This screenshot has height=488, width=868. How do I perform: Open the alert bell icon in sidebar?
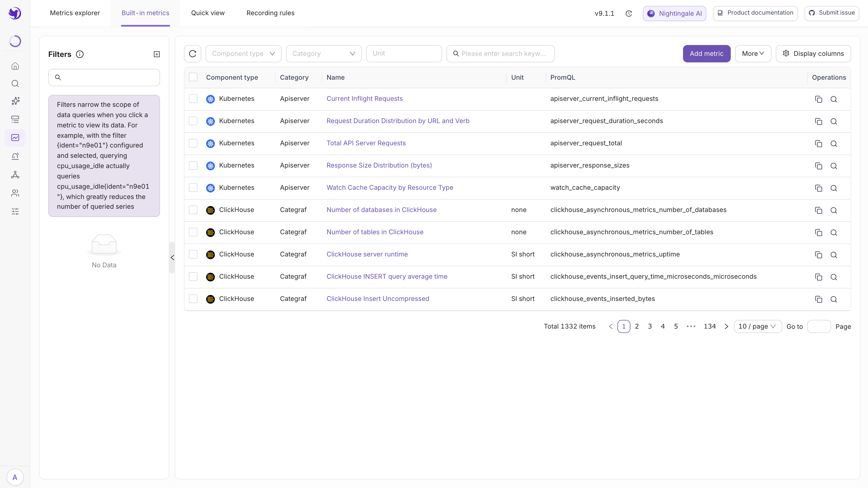[x=15, y=156]
